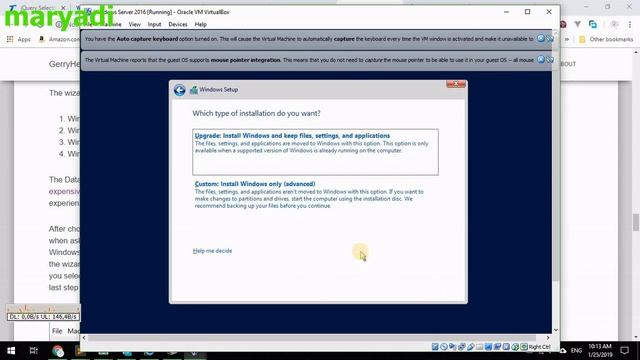Open the VirtualBox Devices menu
Screen dimensions: 640x360
point(178,24)
